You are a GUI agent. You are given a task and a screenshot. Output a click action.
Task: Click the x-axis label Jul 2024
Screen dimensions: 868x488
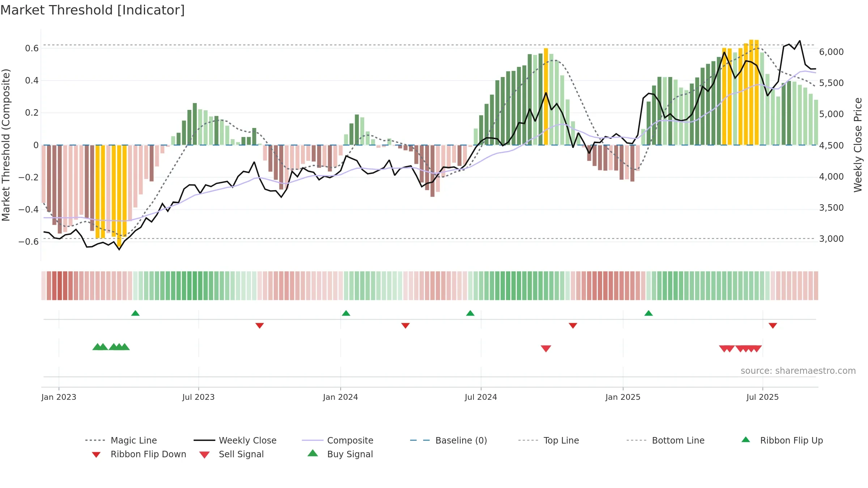(x=481, y=397)
